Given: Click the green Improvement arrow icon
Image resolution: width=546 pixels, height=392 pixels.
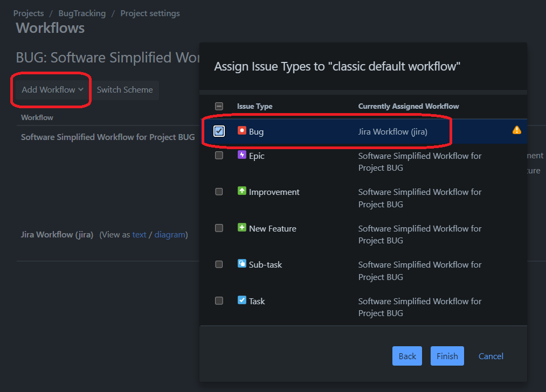Looking at the screenshot, I should pos(242,191).
